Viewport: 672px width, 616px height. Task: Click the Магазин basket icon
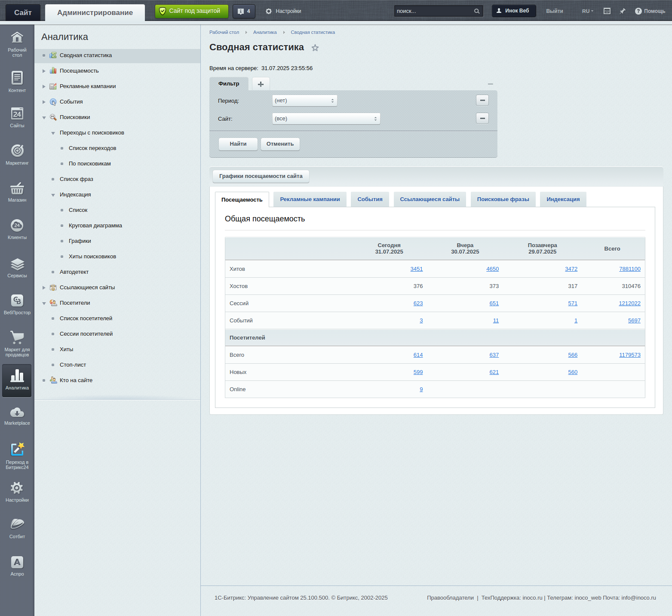pyautogui.click(x=17, y=191)
